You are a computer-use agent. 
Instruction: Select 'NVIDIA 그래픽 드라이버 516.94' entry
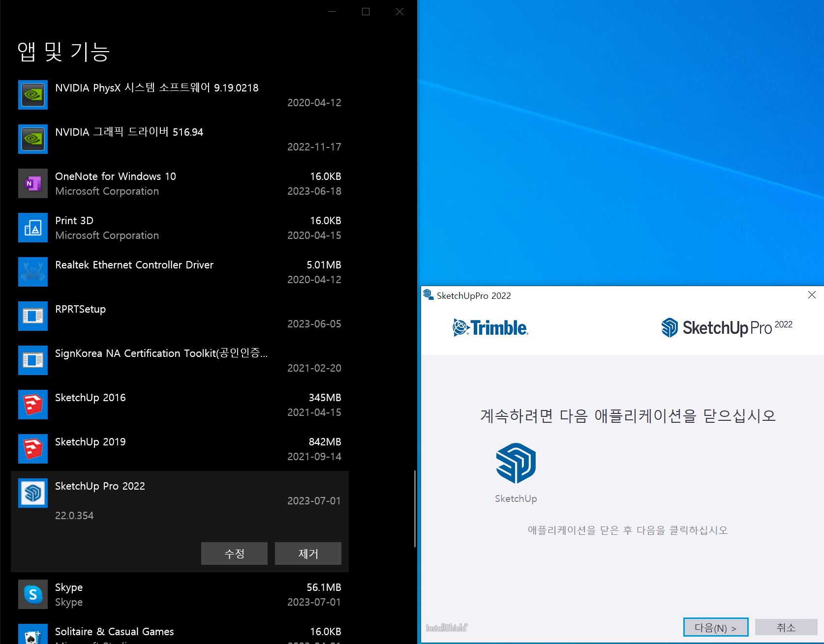(x=129, y=132)
